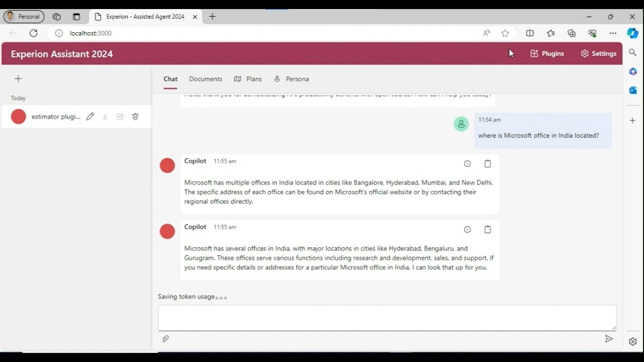Click the second Copilot avatar circle

coord(168,231)
